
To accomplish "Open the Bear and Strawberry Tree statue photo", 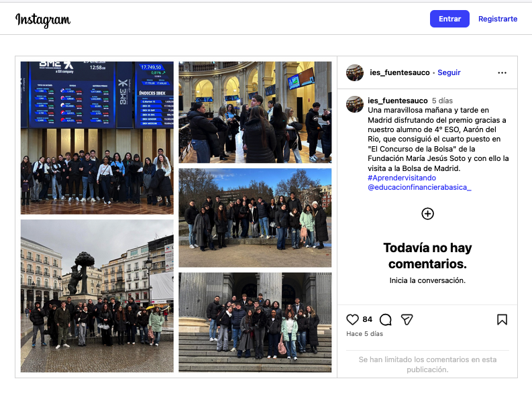I will (97, 296).
